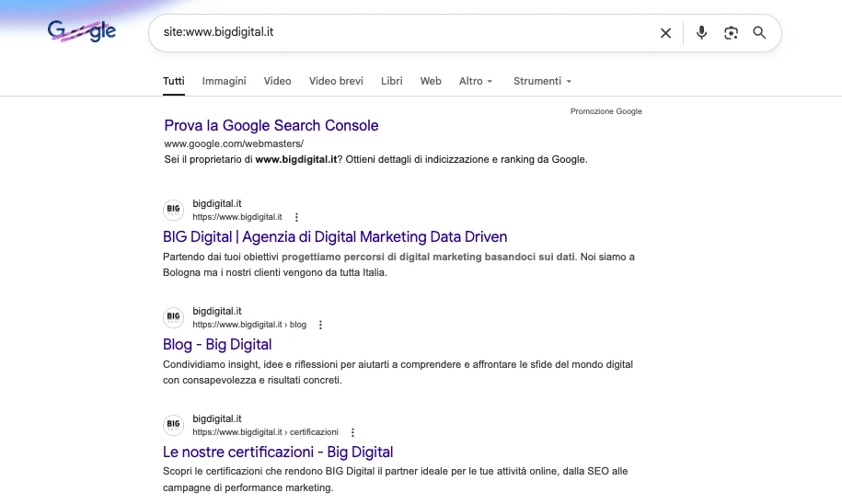Switch to the Video tab
The height and width of the screenshot is (504, 842).
click(x=277, y=81)
